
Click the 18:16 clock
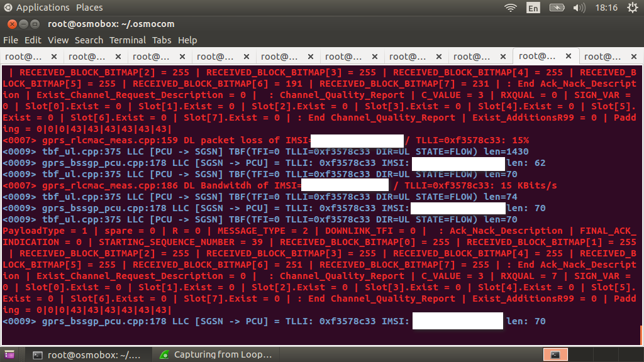click(x=606, y=8)
